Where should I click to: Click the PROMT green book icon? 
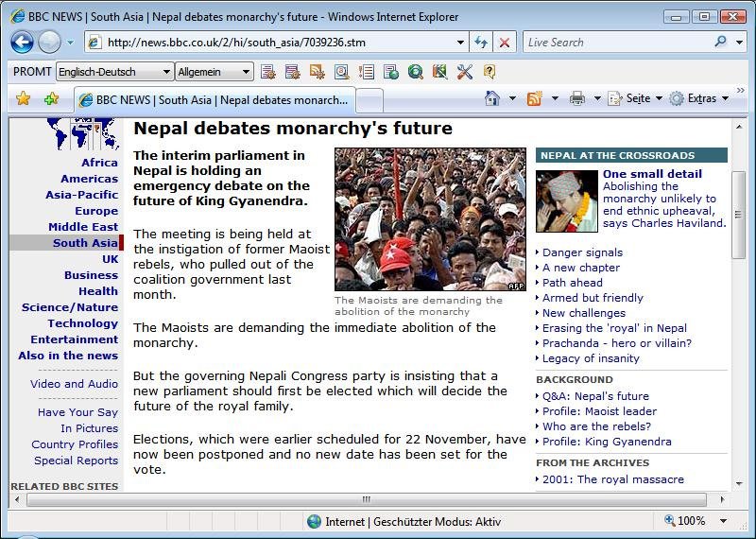439,72
